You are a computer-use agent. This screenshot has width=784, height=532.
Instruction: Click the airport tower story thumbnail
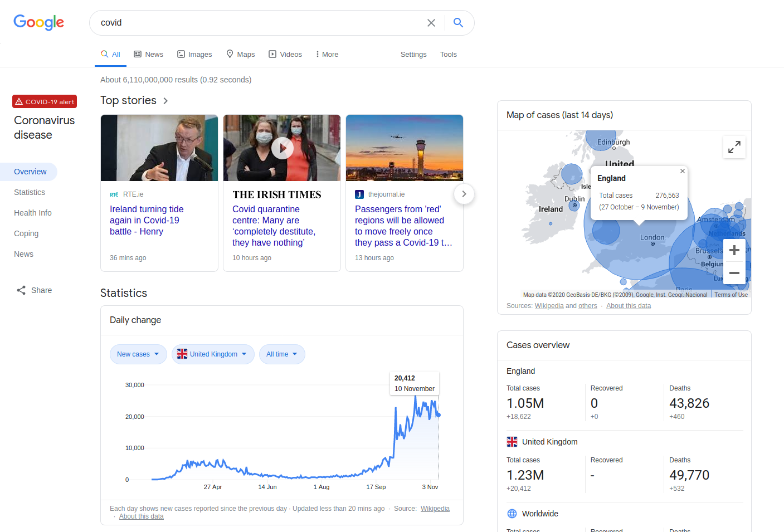(x=405, y=148)
